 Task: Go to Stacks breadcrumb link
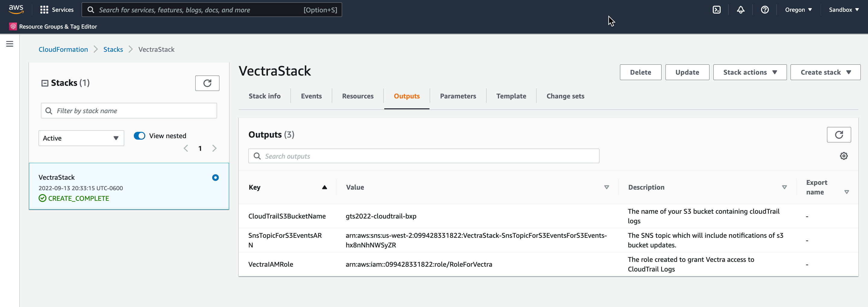(113, 49)
